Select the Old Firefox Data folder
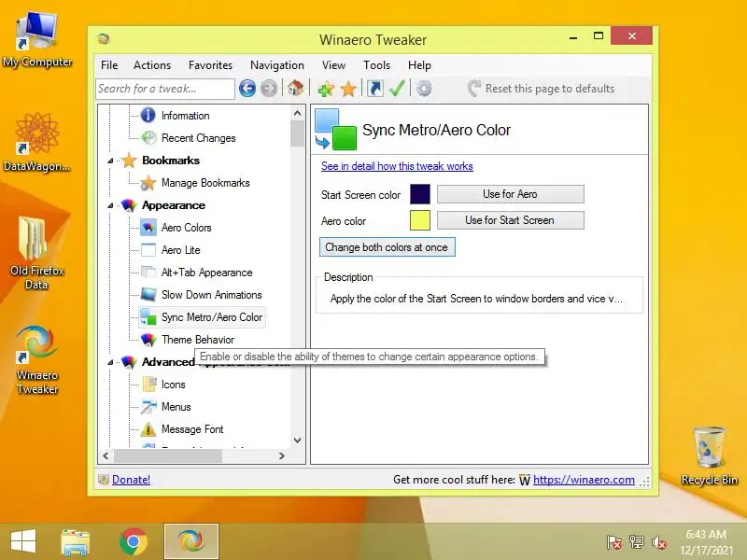The image size is (747, 560). coord(36,253)
